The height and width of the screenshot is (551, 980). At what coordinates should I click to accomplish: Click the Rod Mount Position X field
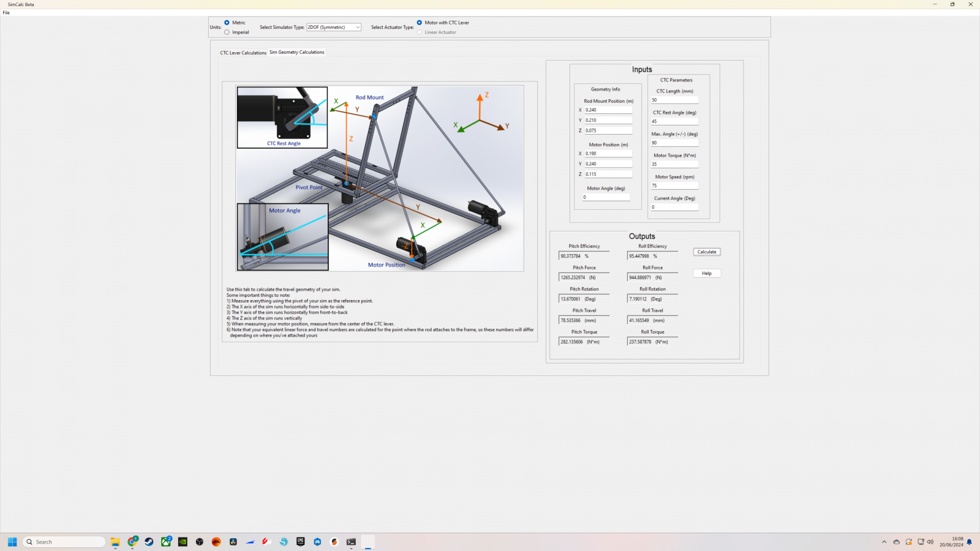[608, 110]
